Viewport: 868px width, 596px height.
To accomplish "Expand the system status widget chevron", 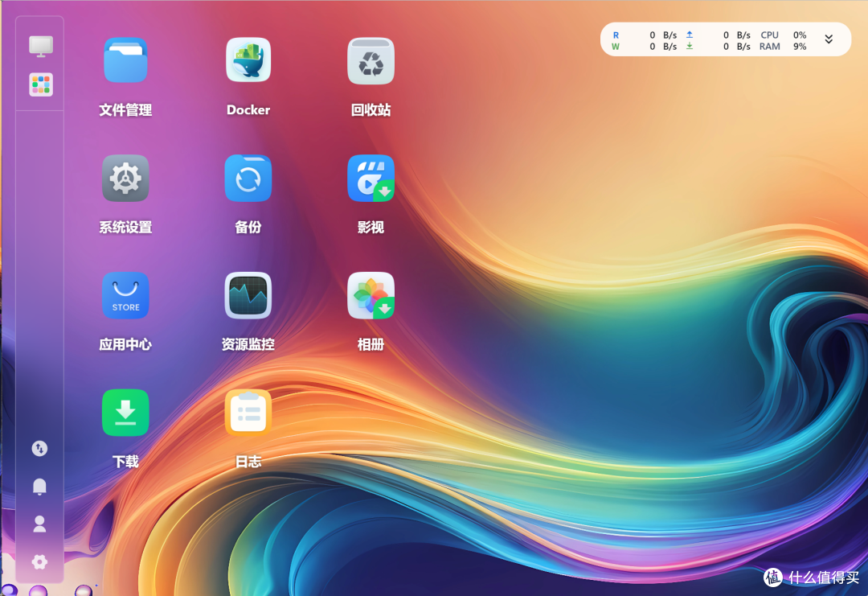I will 829,39.
